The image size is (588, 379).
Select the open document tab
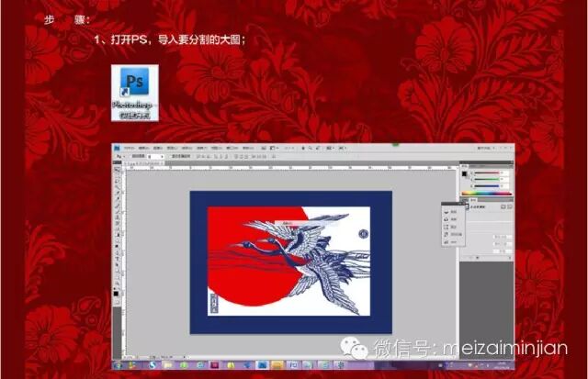[x=143, y=163]
